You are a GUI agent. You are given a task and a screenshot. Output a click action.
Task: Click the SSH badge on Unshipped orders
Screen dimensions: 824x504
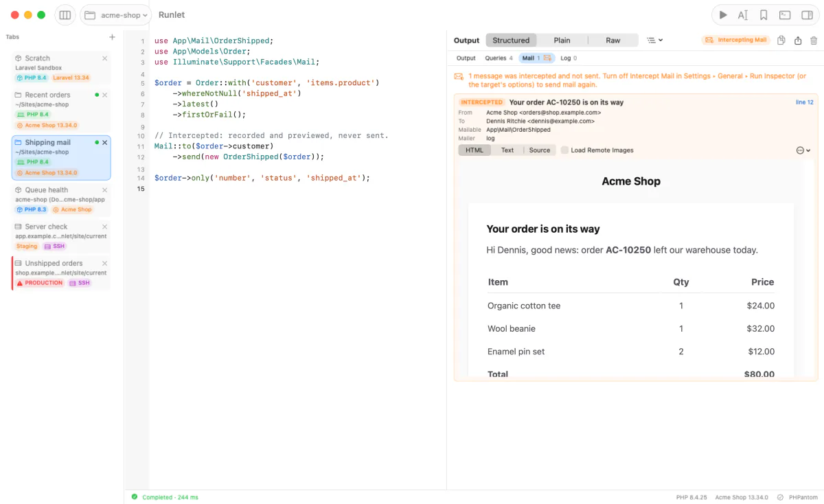point(80,283)
